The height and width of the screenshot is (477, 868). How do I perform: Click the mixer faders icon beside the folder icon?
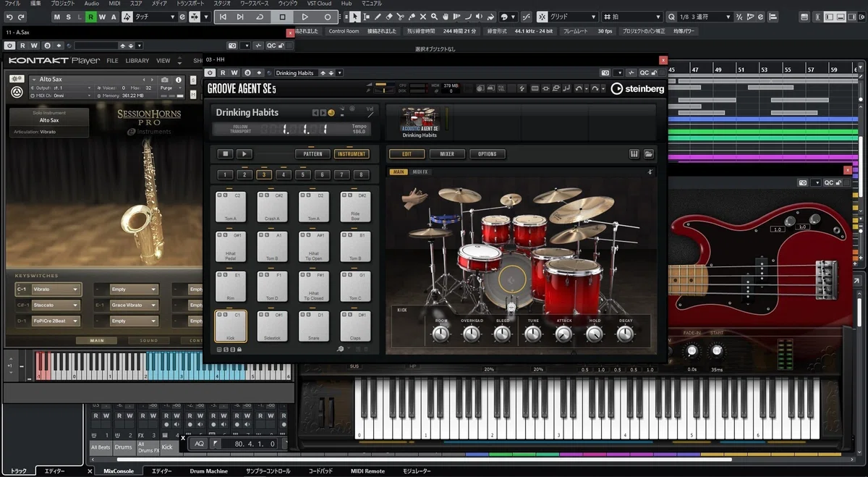(x=634, y=154)
